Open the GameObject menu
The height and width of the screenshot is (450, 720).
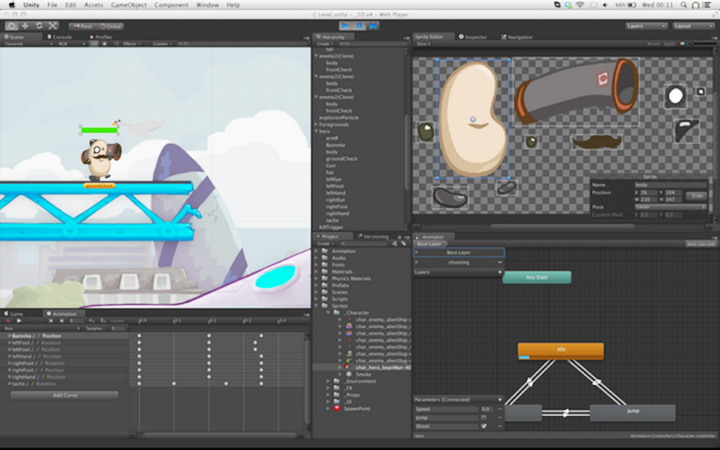tap(129, 5)
